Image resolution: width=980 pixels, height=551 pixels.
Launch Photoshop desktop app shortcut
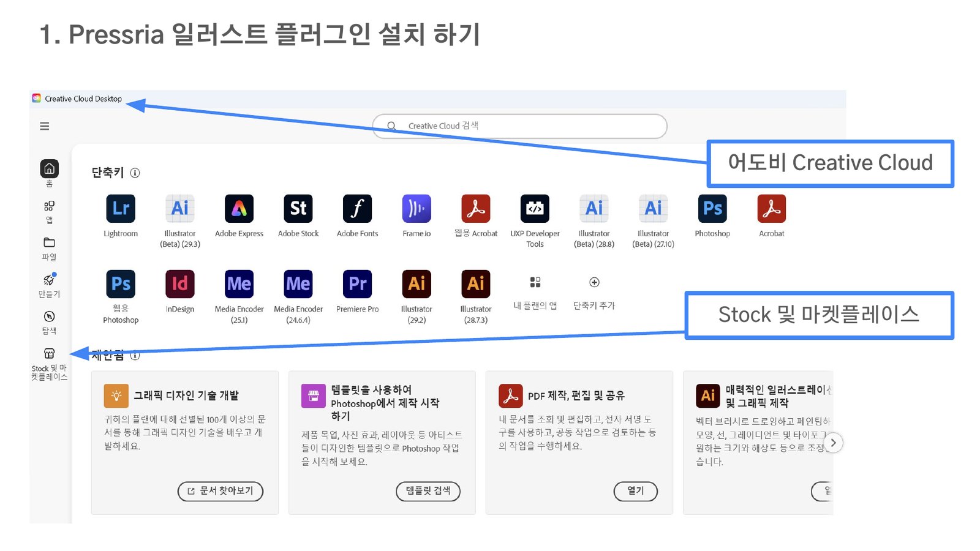(712, 209)
